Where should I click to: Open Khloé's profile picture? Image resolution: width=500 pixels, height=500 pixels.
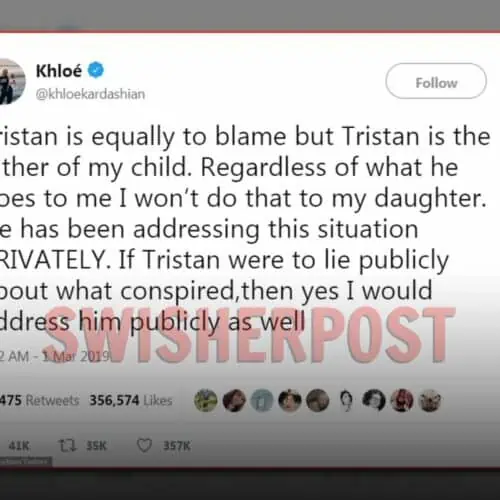12,81
